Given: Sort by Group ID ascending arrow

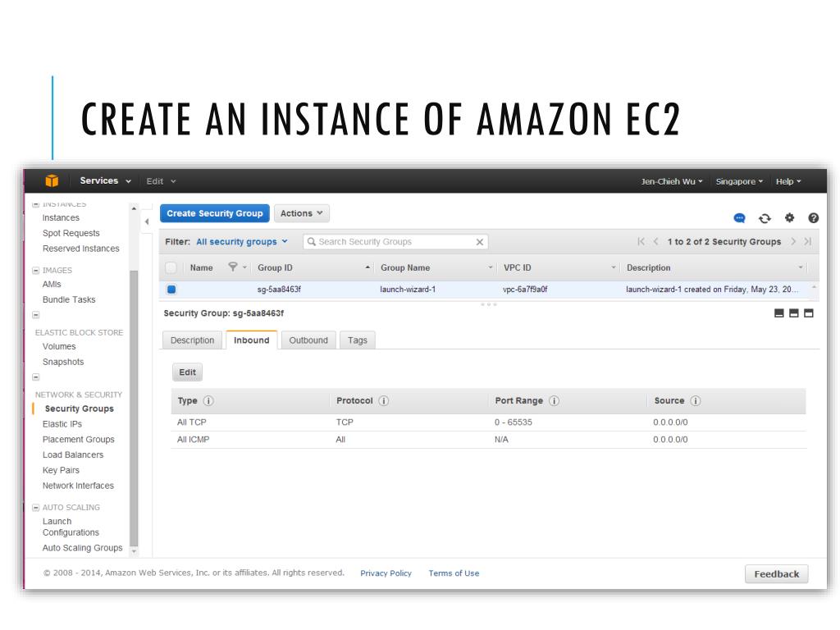Looking at the screenshot, I should tap(367, 267).
